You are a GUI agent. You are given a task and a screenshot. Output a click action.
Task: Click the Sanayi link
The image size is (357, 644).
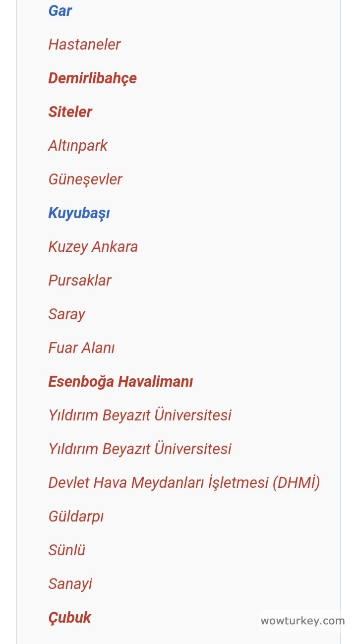tap(70, 584)
